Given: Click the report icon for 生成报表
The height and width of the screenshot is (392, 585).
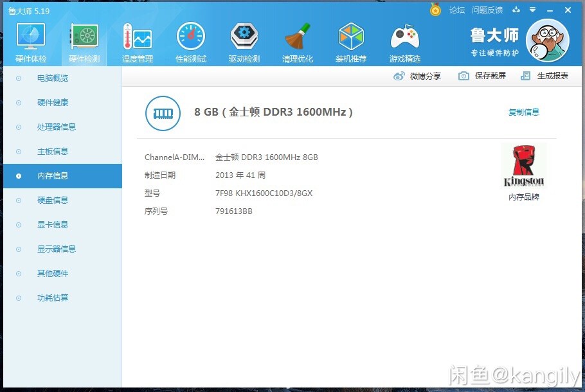Looking at the screenshot, I should point(525,76).
